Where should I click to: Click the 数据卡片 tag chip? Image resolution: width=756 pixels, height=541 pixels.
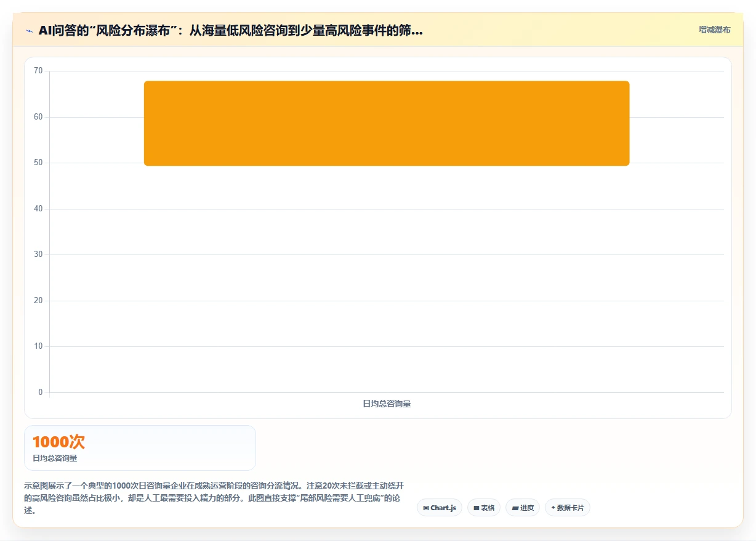click(x=567, y=508)
